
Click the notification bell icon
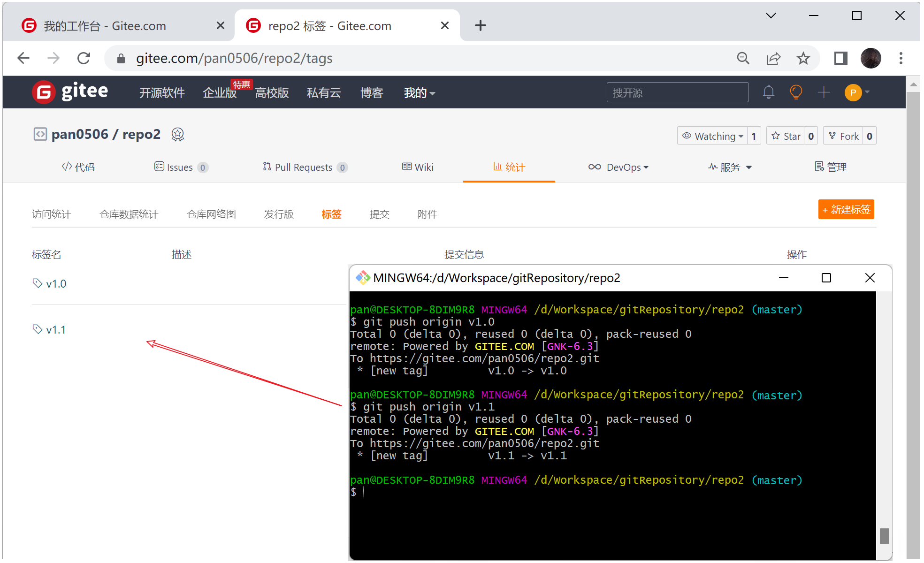pos(768,92)
